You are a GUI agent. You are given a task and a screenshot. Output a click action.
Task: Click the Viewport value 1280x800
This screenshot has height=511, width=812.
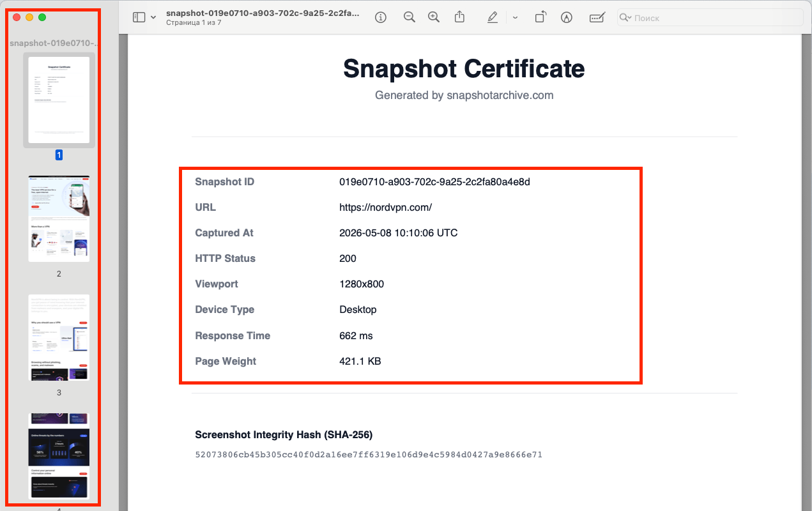pos(362,284)
